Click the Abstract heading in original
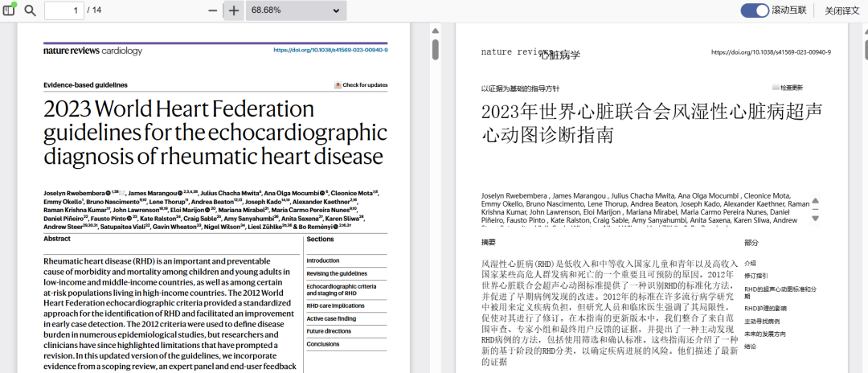868x373 pixels. (x=57, y=239)
